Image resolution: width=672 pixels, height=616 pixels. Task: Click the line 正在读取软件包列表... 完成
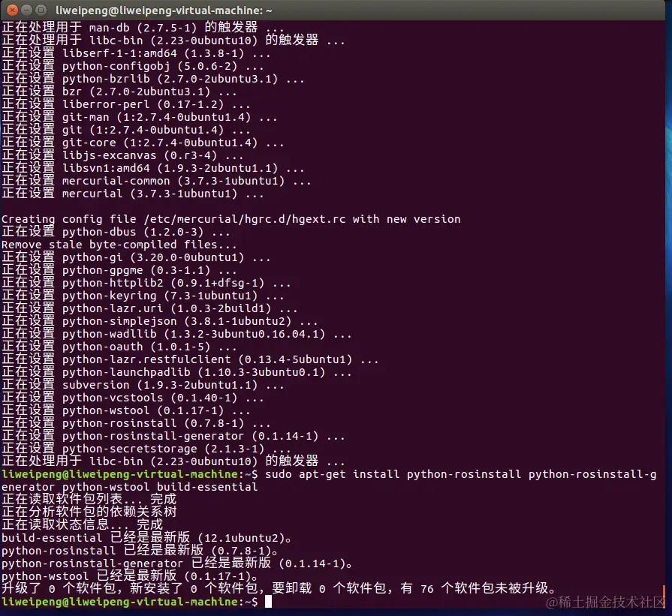89,499
